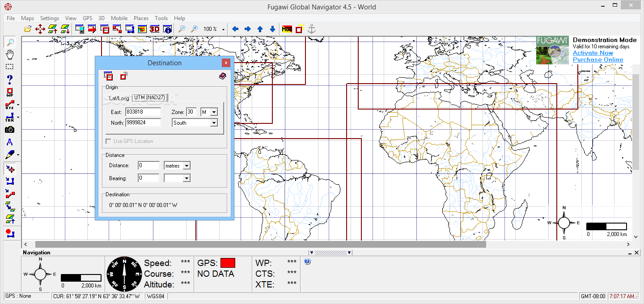The image size is (644, 304).
Task: Click the map layers down-arrow icon
Action: (65, 29)
